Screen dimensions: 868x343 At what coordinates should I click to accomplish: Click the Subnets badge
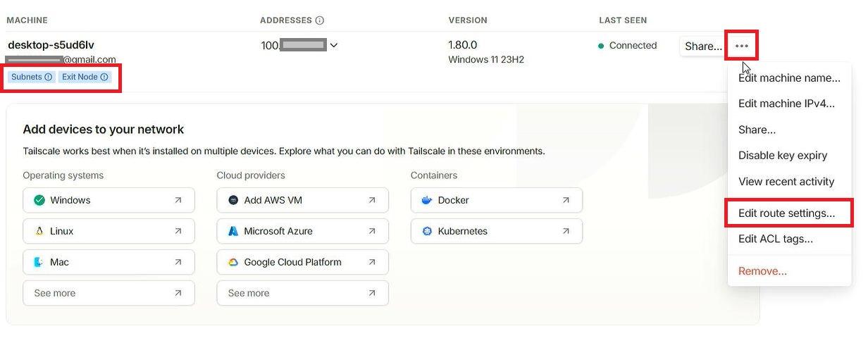(32, 77)
